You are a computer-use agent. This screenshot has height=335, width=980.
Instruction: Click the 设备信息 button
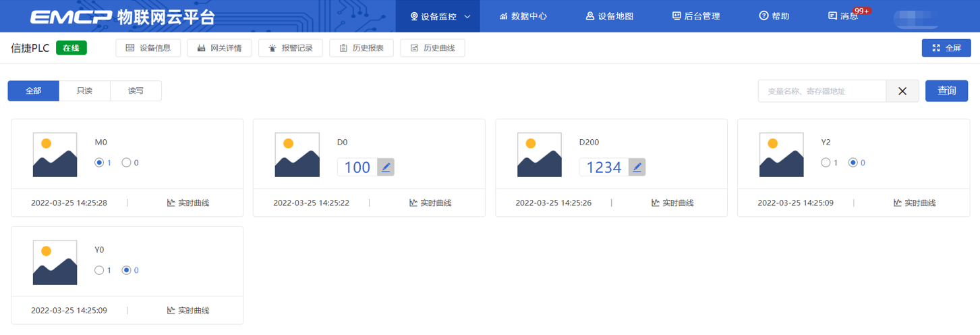coord(148,48)
